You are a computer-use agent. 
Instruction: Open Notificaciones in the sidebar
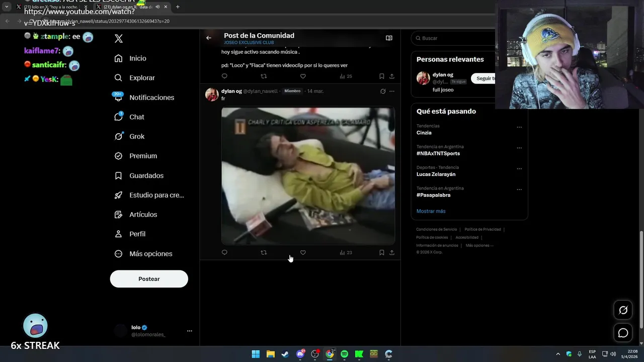(x=144, y=98)
